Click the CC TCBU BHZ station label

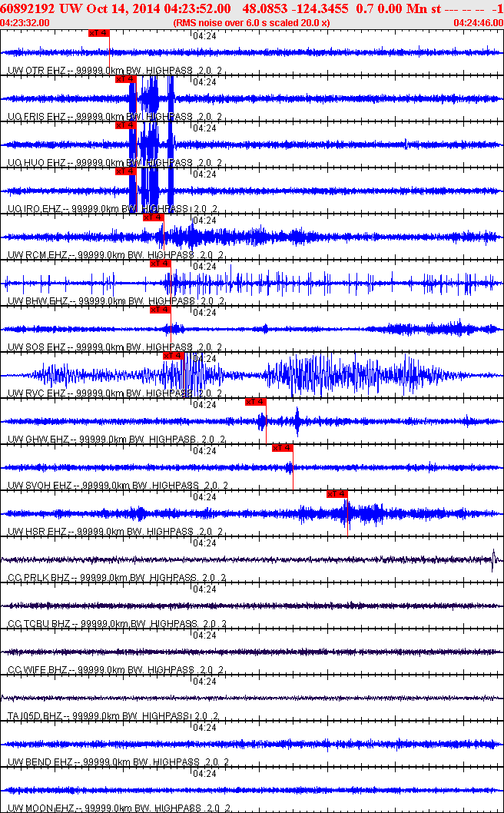pyautogui.click(x=39, y=624)
